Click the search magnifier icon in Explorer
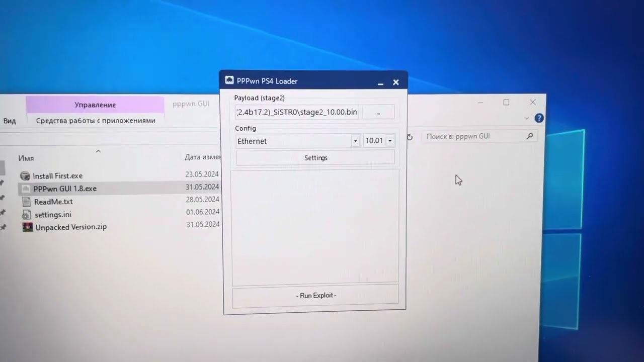Image resolution: width=644 pixels, height=362 pixels. click(529, 136)
